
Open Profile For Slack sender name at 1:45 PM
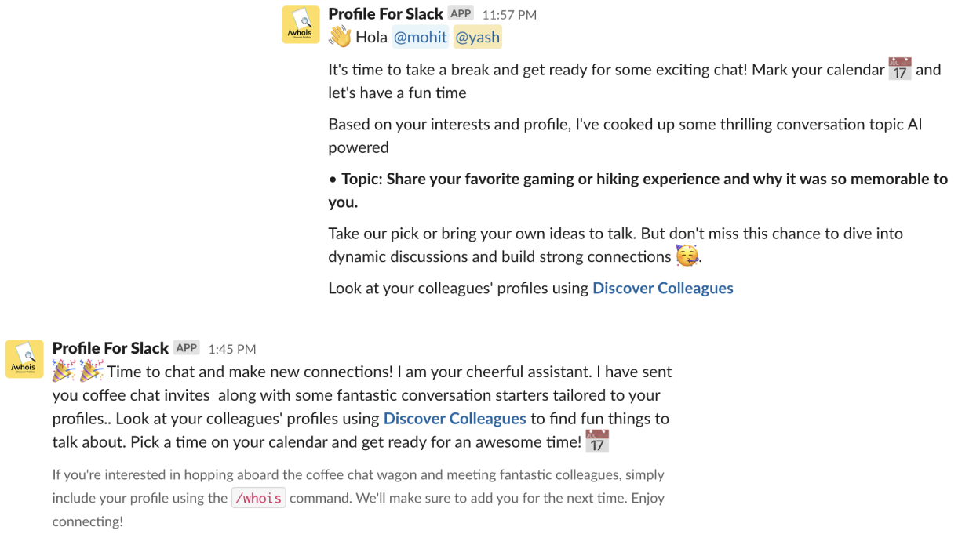coord(110,348)
